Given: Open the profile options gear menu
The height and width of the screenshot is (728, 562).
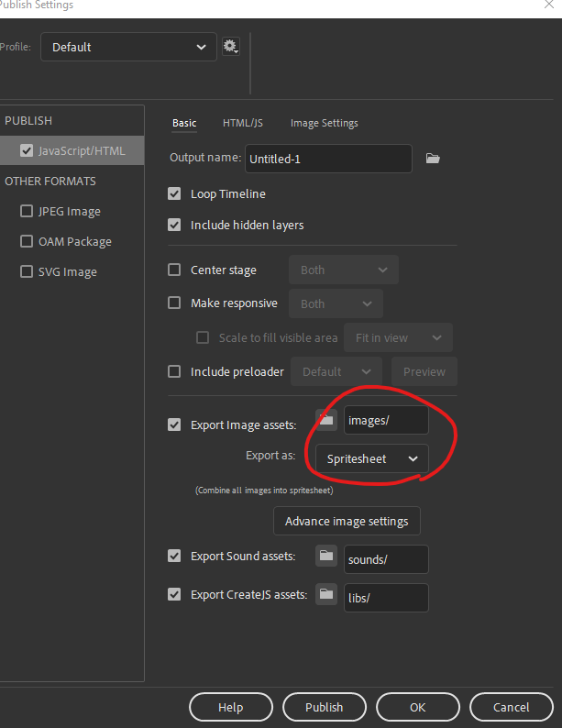Looking at the screenshot, I should [x=230, y=47].
